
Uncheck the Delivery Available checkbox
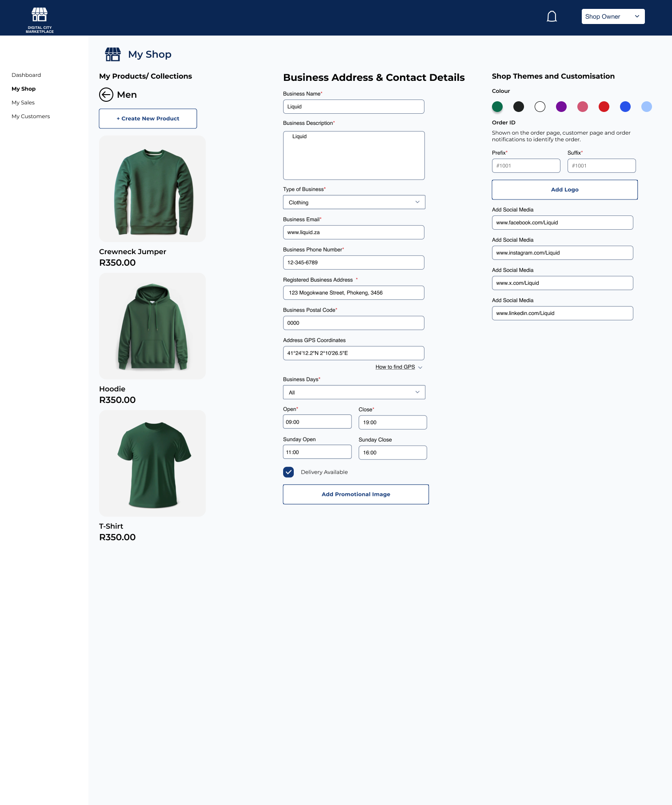(x=288, y=472)
